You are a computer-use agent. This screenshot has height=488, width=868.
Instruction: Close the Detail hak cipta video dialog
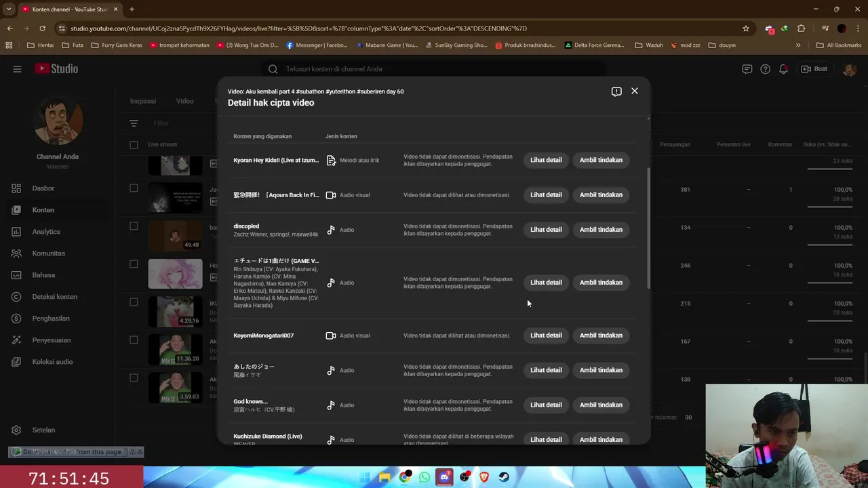point(634,91)
